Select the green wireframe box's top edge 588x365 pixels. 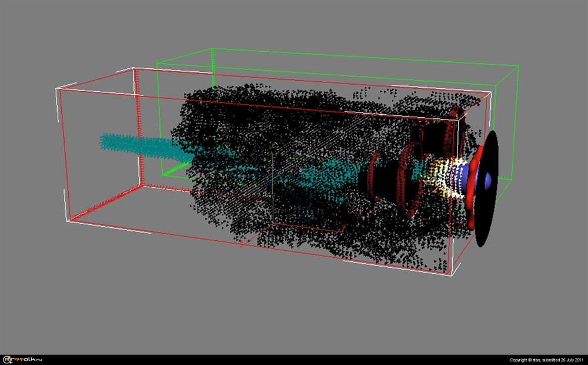pyautogui.click(x=365, y=57)
